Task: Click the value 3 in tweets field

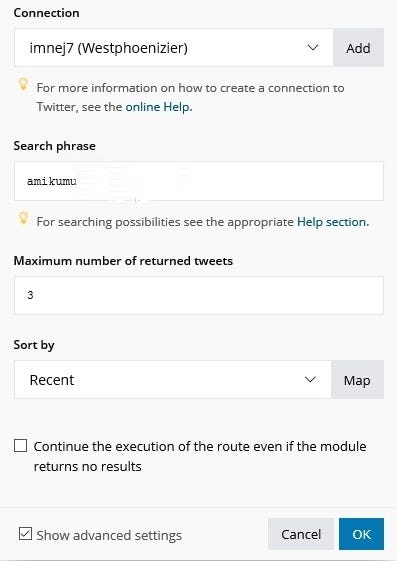Action: pyautogui.click(x=30, y=295)
